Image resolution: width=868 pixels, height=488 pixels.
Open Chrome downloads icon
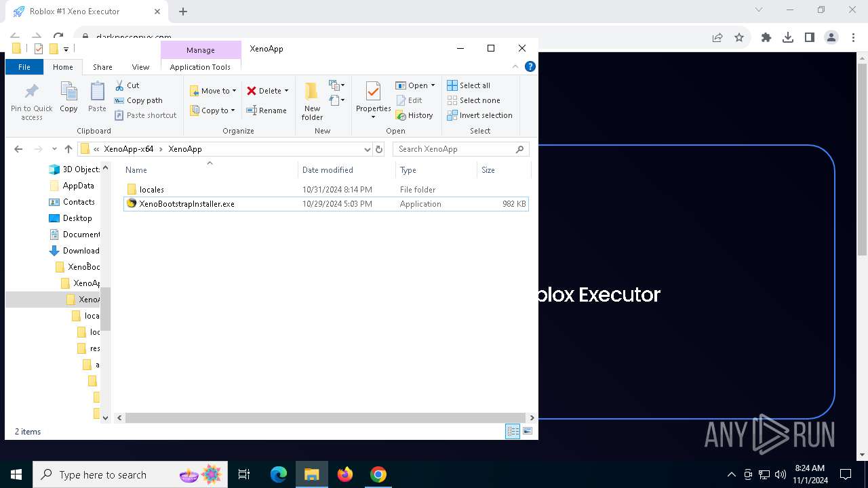point(788,38)
